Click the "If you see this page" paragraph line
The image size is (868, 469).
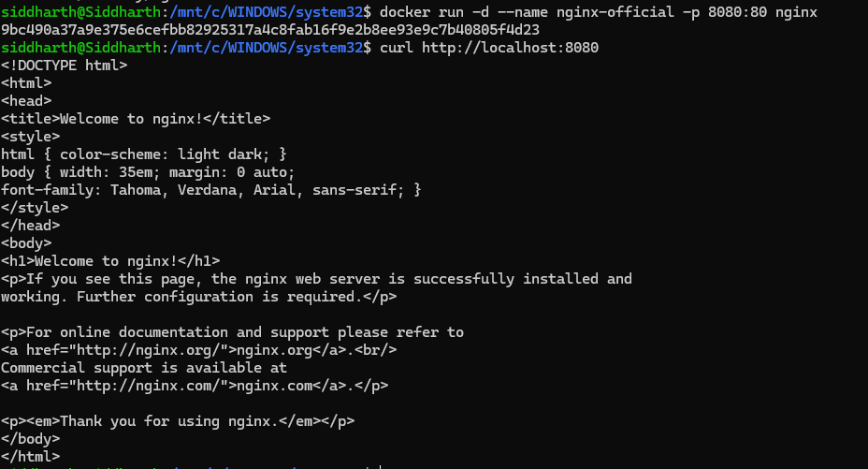[316, 279]
